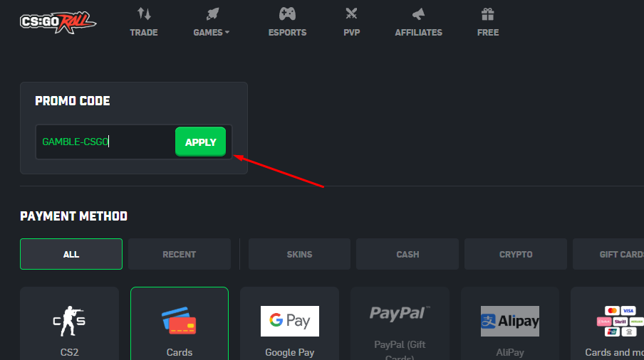Click the Affiliates megaphone icon

pos(418,14)
